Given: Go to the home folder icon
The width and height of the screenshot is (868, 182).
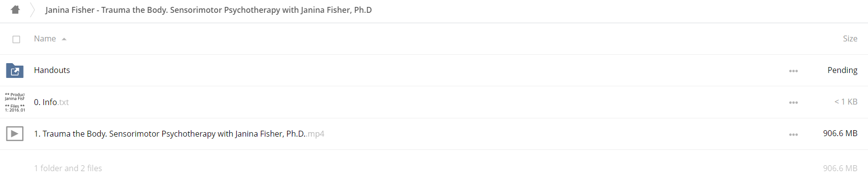Looking at the screenshot, I should pyautogui.click(x=15, y=9).
